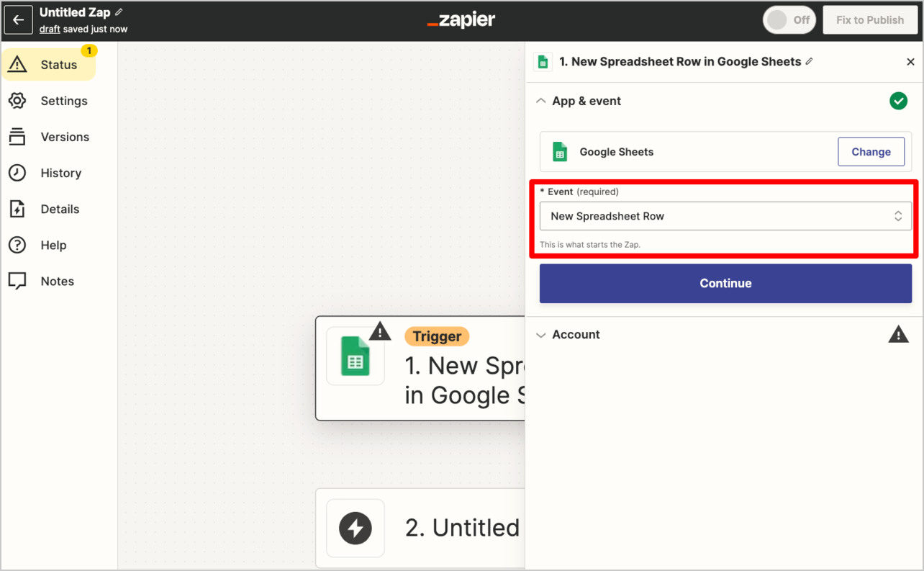Click the green checkmark status icon
The width and height of the screenshot is (924, 571).
click(898, 101)
